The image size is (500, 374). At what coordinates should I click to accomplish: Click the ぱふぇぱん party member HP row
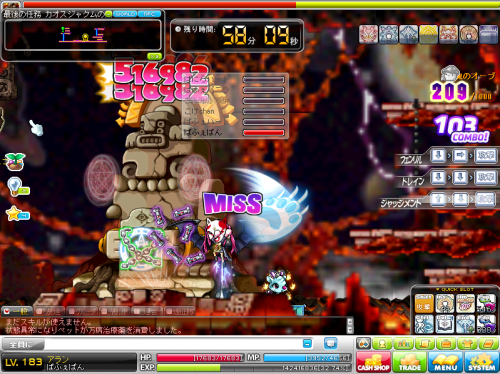(x=235, y=133)
